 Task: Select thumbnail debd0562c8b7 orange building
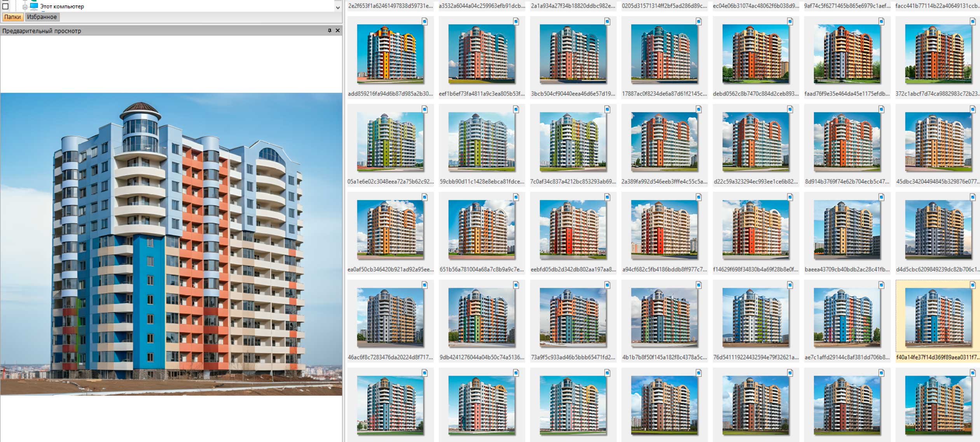756,54
